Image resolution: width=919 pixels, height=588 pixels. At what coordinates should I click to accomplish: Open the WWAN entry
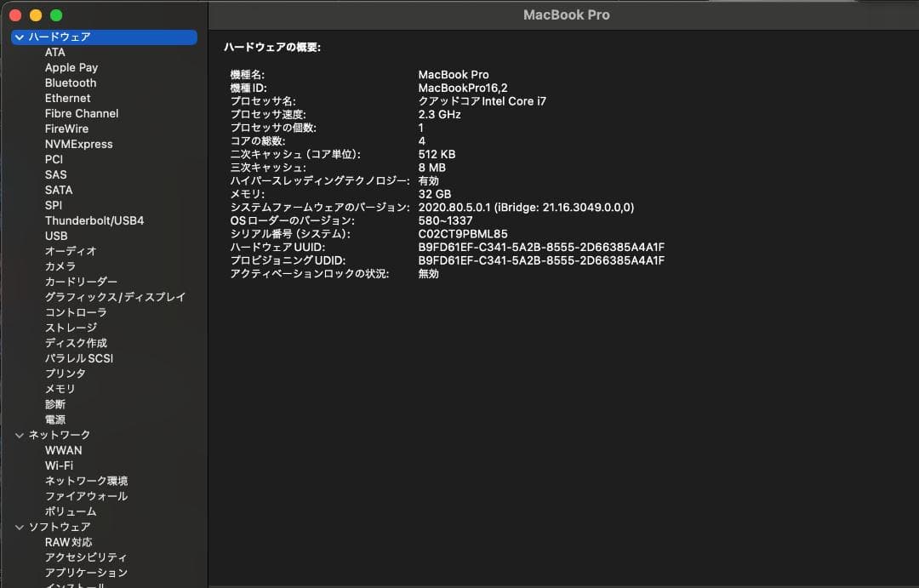coord(63,450)
